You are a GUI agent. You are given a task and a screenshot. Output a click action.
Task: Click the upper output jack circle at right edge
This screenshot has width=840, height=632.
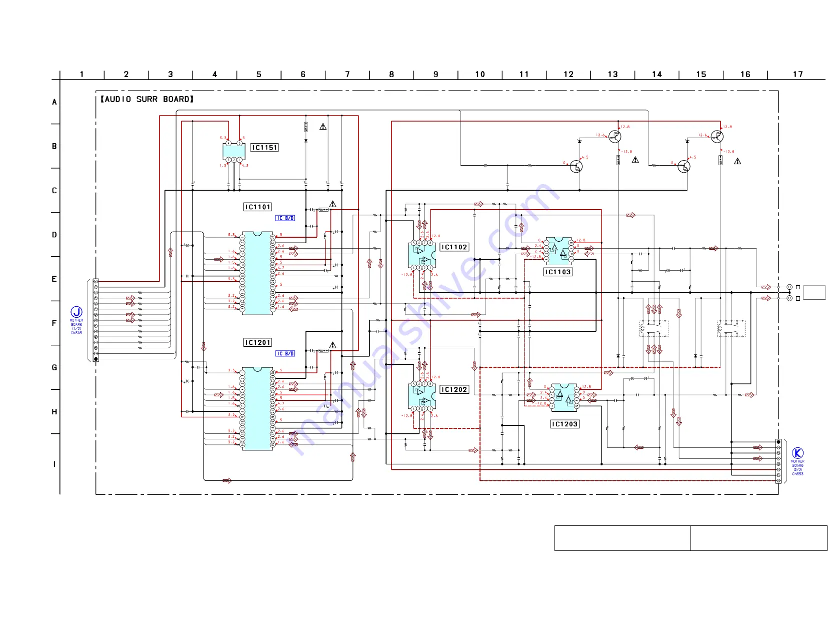(789, 287)
